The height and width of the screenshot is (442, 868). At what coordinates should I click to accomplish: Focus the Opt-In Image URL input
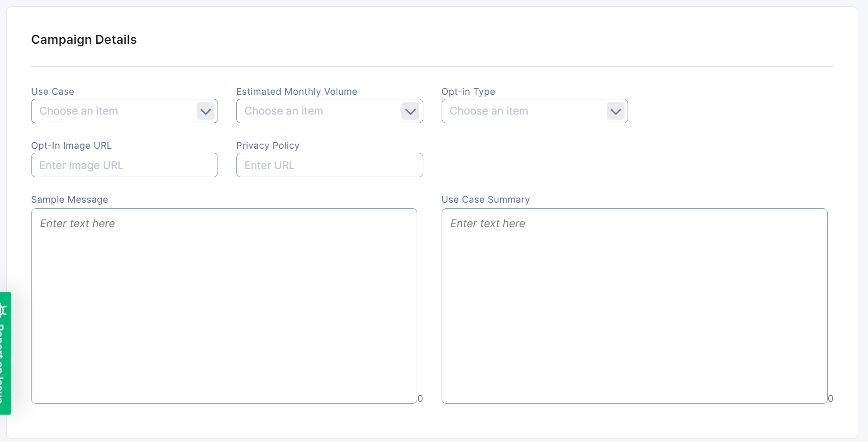point(124,165)
